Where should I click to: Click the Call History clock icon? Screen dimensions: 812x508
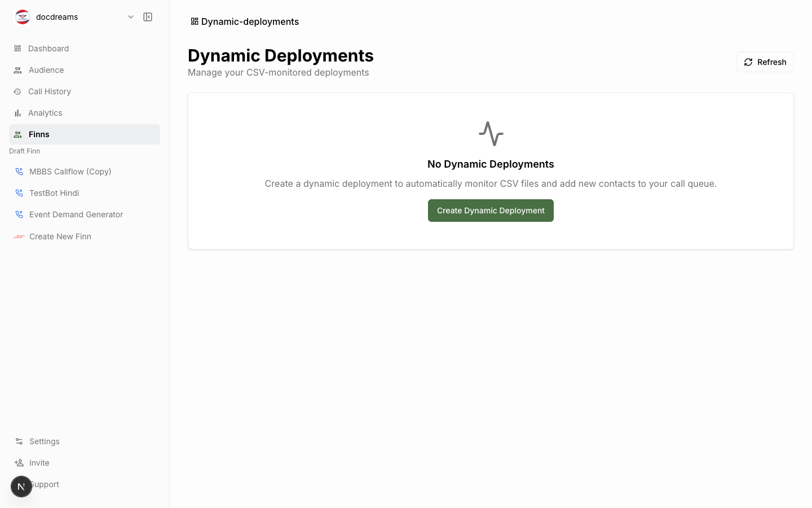coord(17,91)
